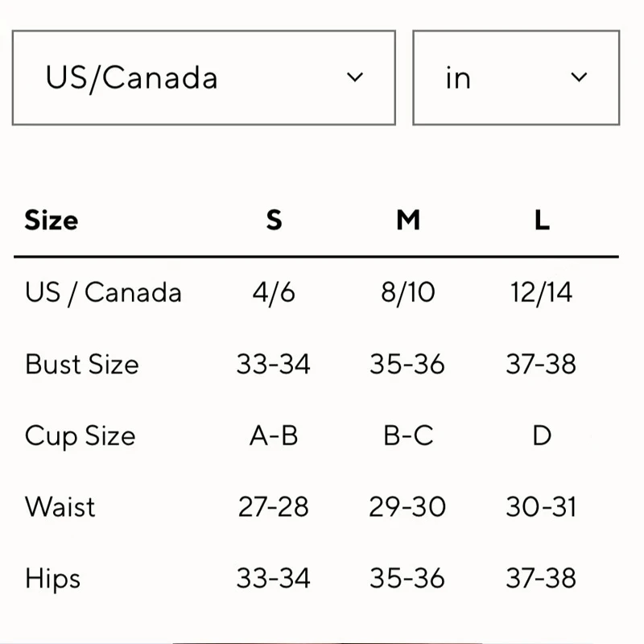Open the measurement unit dropdown showing 'in'
This screenshot has height=644, width=644.
coord(515,78)
